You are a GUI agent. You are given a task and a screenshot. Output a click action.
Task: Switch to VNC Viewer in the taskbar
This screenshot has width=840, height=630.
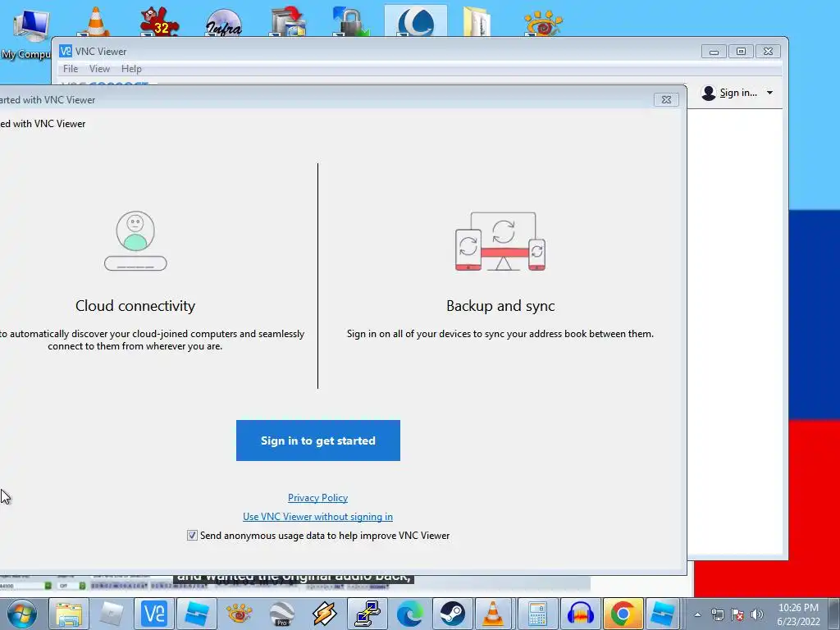coord(153,614)
